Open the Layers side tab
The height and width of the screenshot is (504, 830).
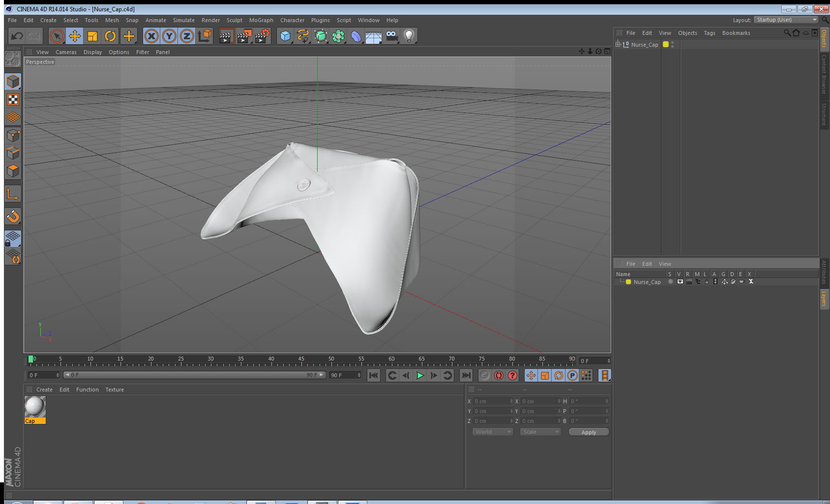coord(824,298)
